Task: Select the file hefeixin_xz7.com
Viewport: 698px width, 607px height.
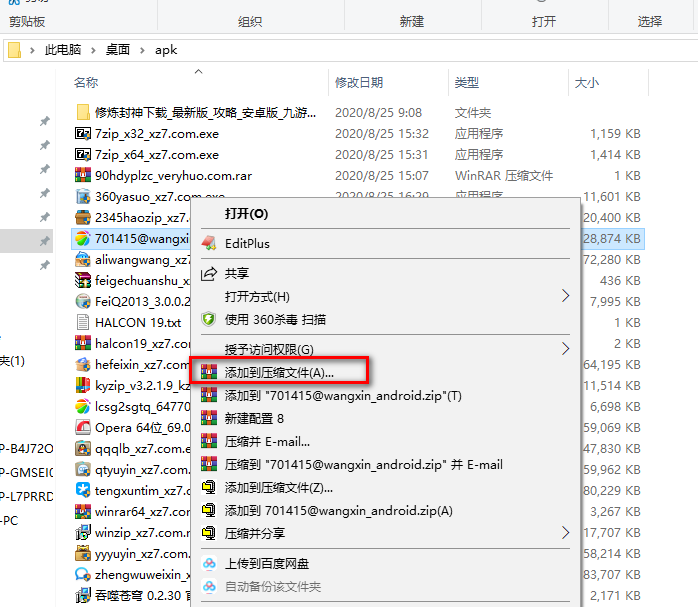Action: 142,364
